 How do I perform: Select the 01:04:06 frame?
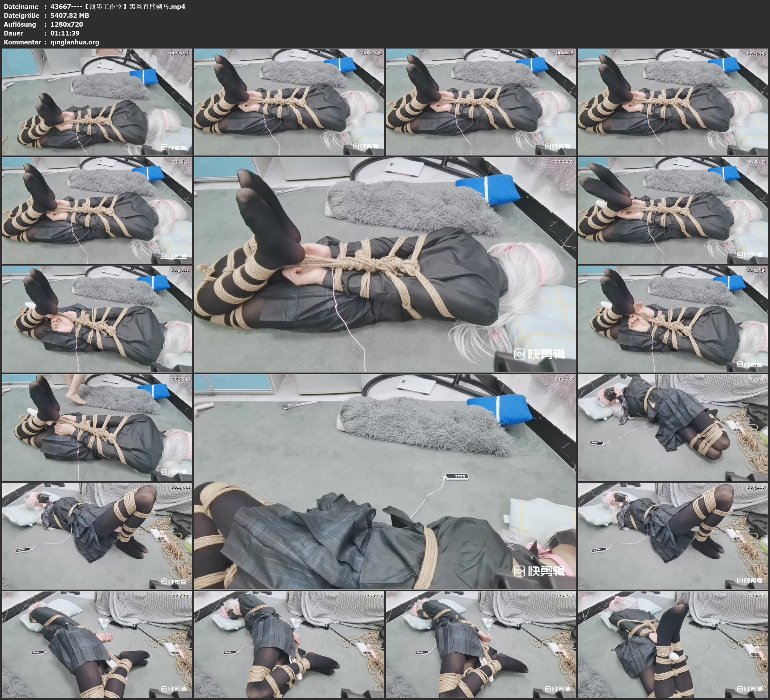tap(480, 644)
